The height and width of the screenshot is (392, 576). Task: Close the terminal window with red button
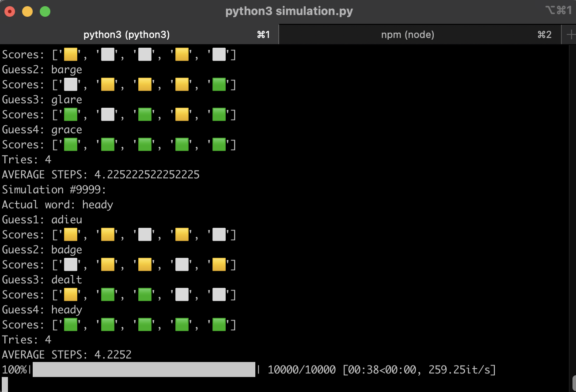coord(10,11)
